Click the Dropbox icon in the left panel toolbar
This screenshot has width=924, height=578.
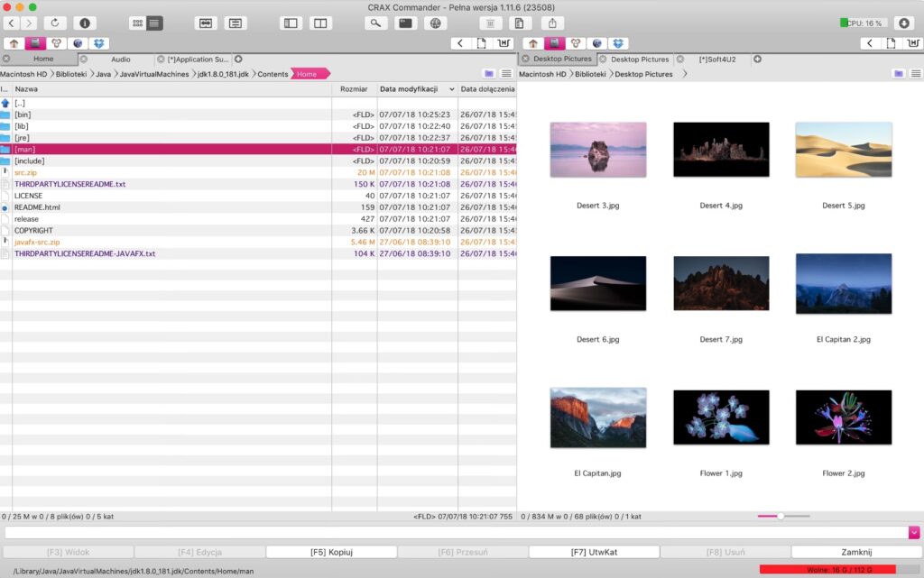click(x=100, y=42)
